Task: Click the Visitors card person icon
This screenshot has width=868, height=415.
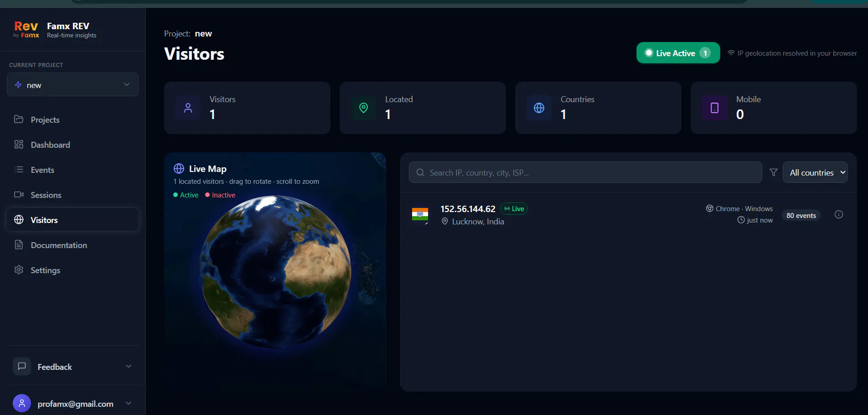Action: click(x=188, y=108)
